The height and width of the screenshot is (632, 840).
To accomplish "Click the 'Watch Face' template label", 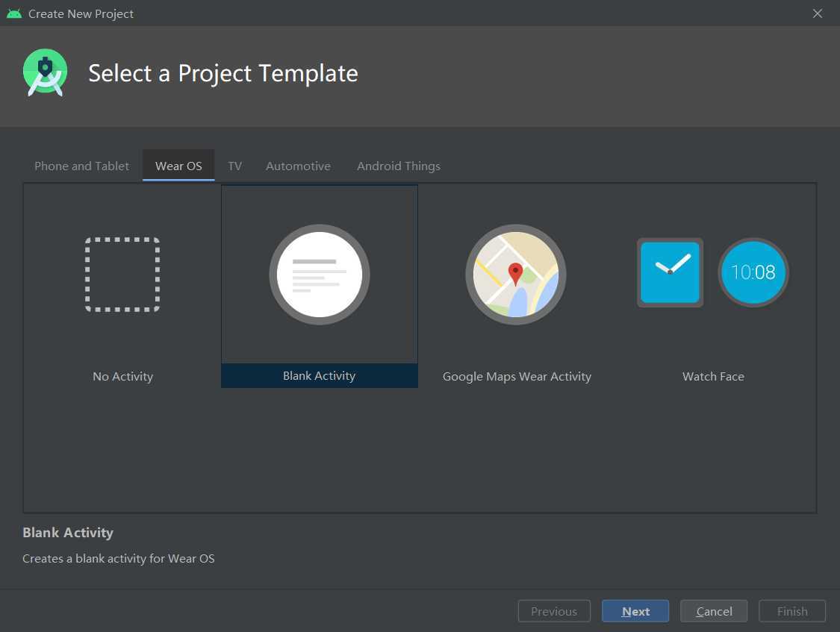I will (713, 377).
